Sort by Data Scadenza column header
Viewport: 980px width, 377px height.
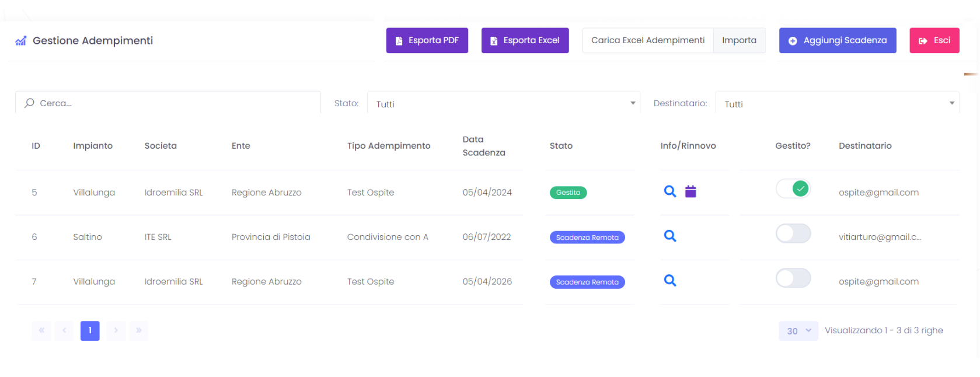[x=484, y=146]
